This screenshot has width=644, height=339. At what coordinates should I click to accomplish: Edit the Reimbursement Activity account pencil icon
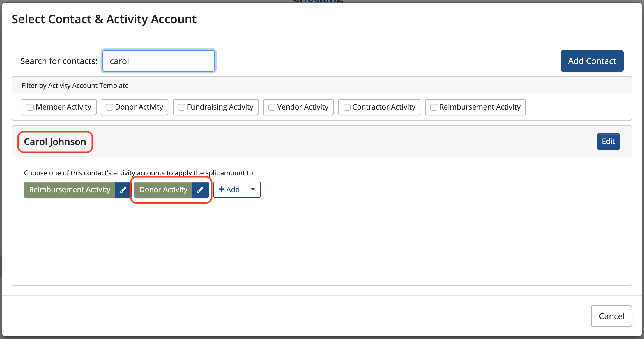point(123,190)
